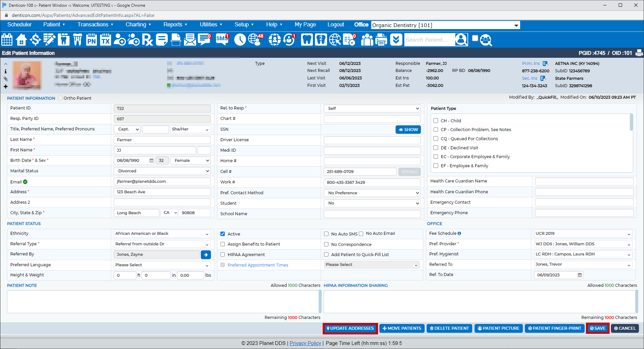The width and height of the screenshot is (644, 349).
Task: Open the scheduler calendar icon
Action: pos(7,40)
